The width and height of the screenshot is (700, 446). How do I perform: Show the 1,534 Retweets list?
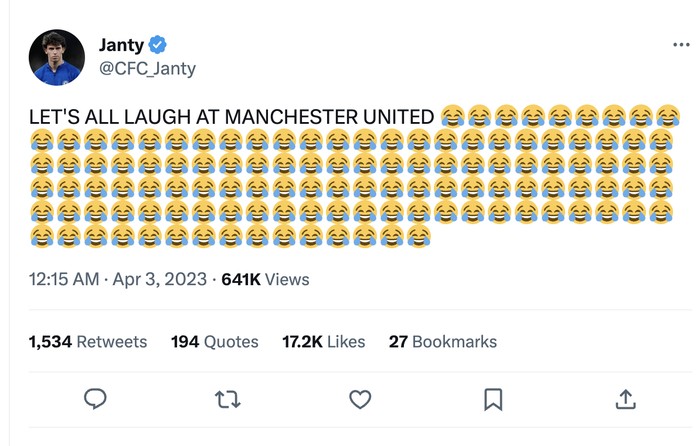click(88, 342)
